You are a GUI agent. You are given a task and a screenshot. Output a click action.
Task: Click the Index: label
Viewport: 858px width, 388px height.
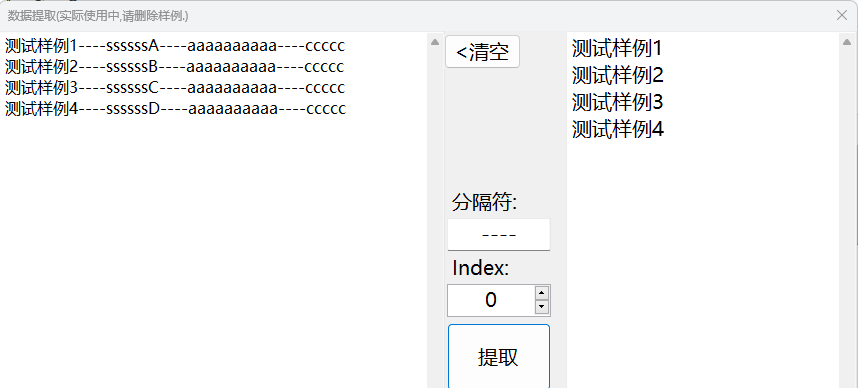point(480,268)
